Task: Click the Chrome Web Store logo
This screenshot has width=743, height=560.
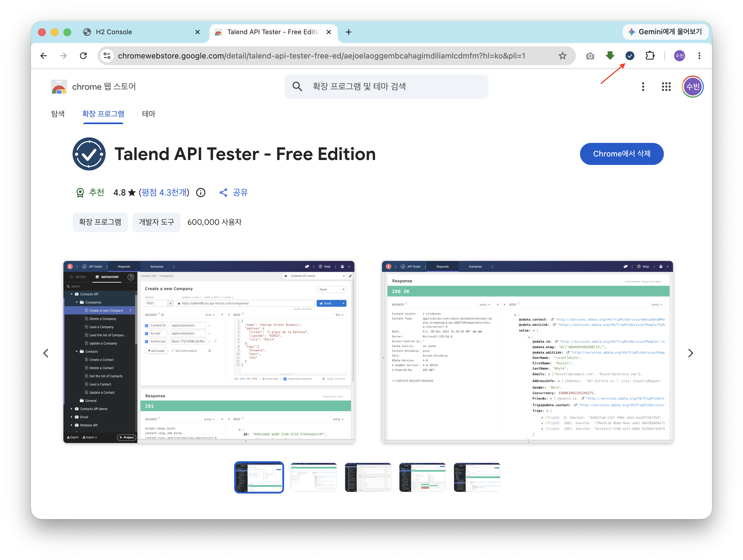Action: coord(59,87)
